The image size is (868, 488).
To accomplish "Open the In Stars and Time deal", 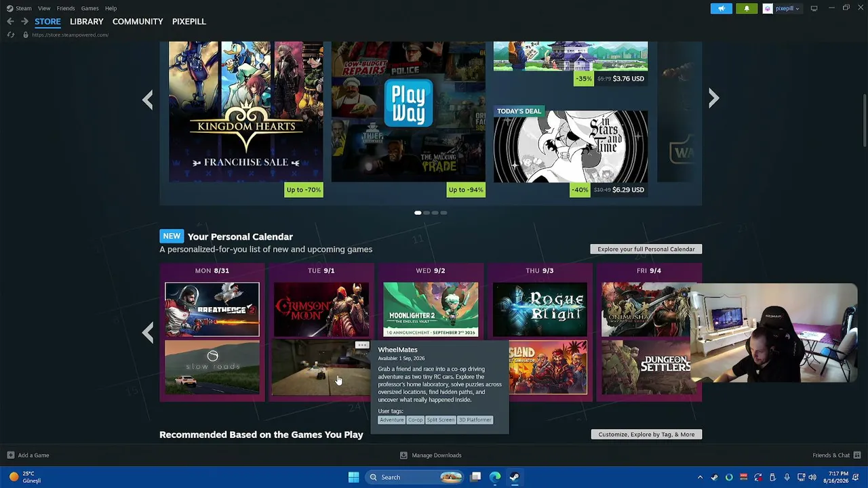I will coord(570,146).
